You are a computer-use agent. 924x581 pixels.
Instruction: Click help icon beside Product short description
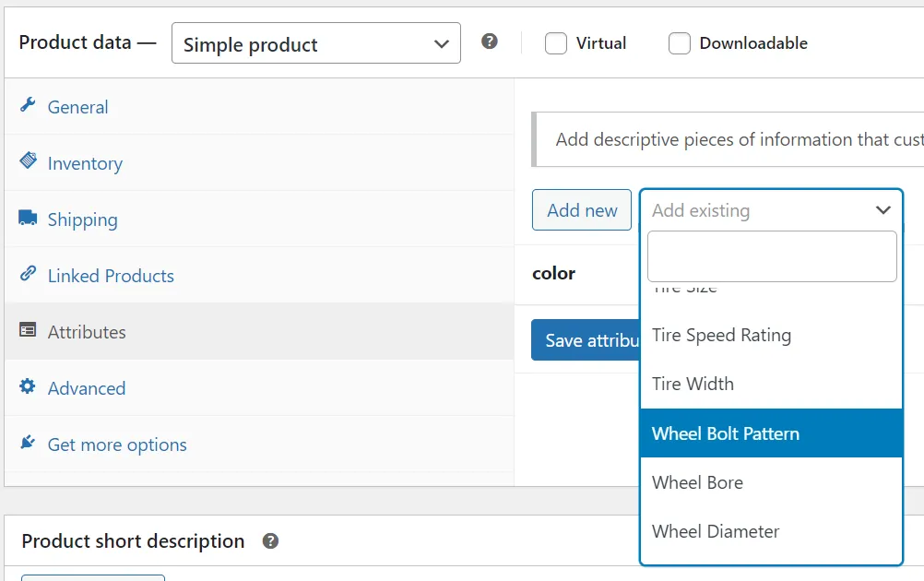pyautogui.click(x=270, y=541)
